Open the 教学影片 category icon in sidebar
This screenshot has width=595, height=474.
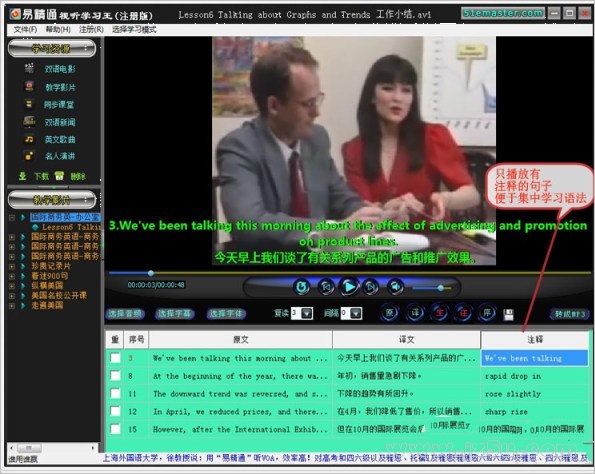[29, 86]
